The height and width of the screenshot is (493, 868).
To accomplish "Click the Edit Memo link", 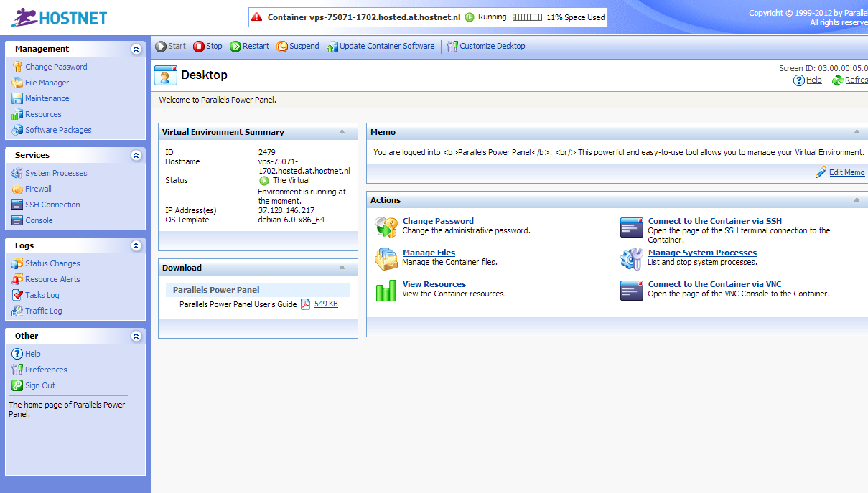I will pos(846,173).
